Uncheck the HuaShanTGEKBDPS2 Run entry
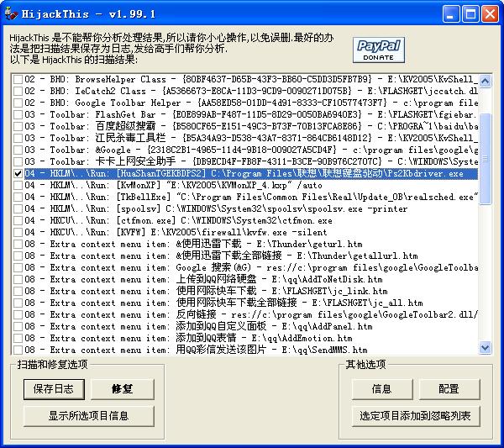The width and height of the screenshot is (504, 448). 18,173
